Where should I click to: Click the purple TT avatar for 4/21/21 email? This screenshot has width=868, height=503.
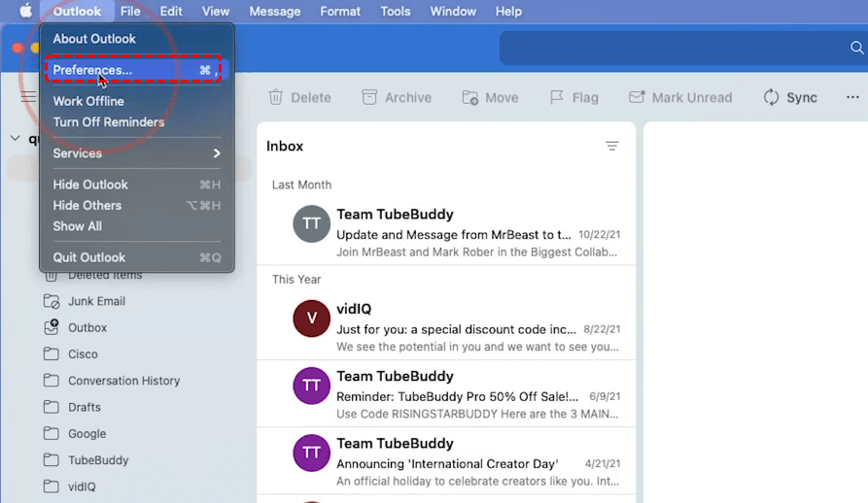coord(311,453)
